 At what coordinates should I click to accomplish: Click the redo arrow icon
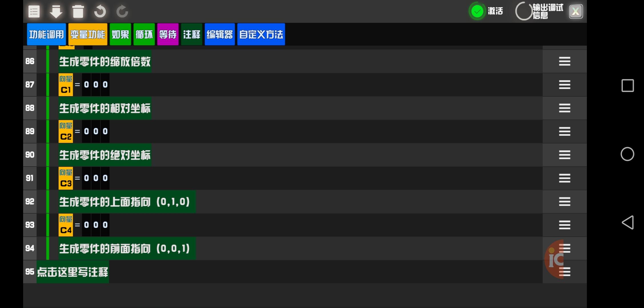(x=122, y=12)
